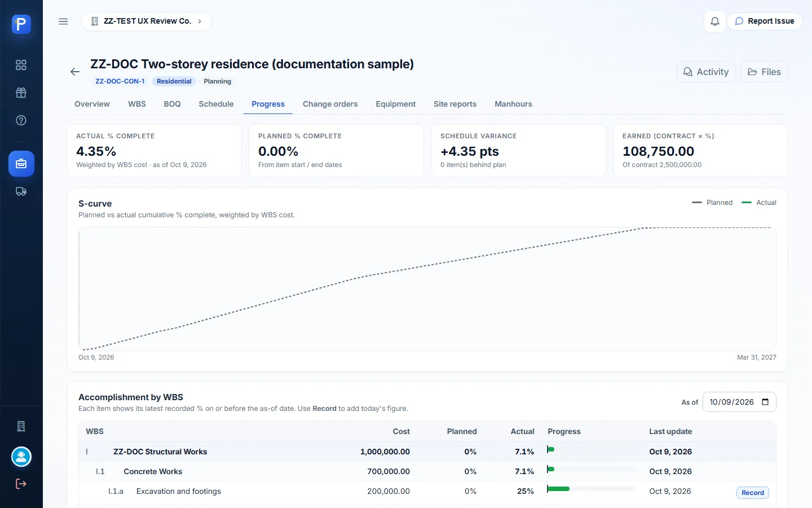812x508 pixels.
Task: Open the ZZ-TEST UX Review Co. company switcher
Action: point(147,21)
